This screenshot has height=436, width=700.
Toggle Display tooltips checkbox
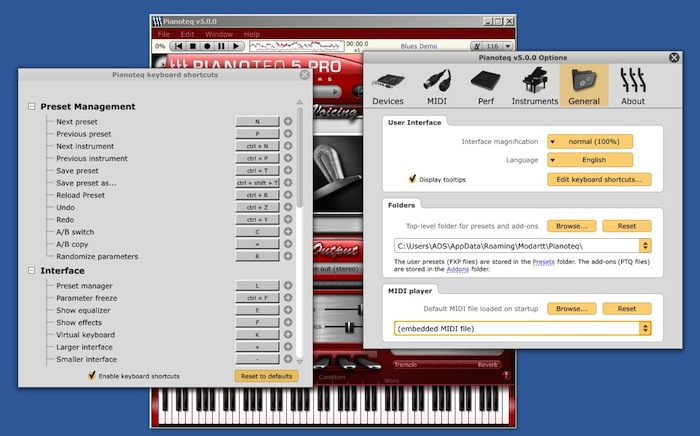[x=412, y=179]
